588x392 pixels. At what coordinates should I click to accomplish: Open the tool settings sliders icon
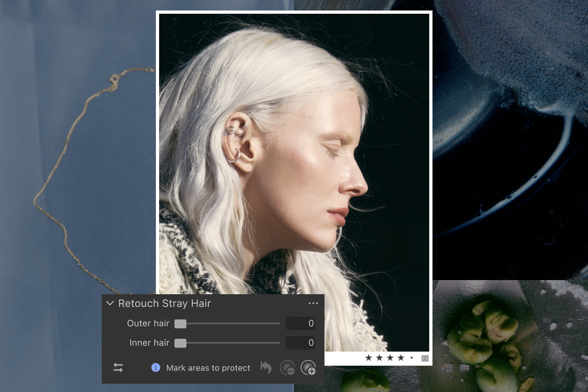(x=118, y=367)
